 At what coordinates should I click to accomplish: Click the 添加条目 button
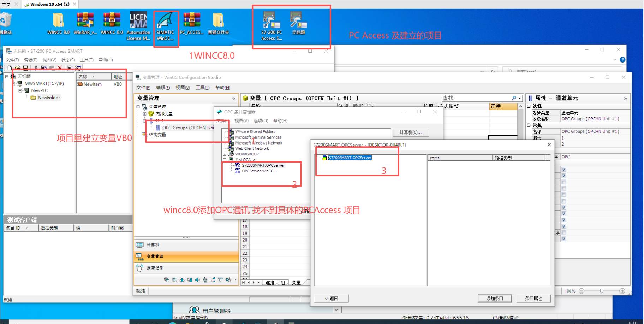pyautogui.click(x=494, y=299)
